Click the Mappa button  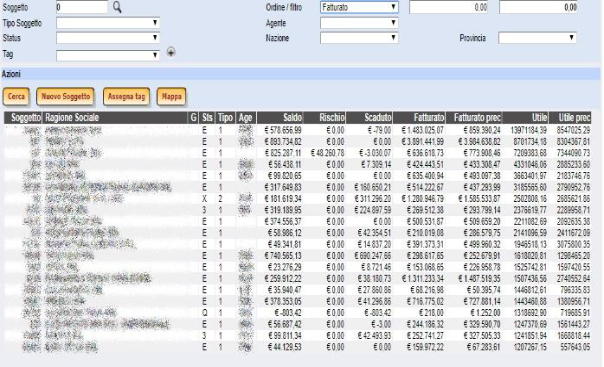[x=171, y=96]
